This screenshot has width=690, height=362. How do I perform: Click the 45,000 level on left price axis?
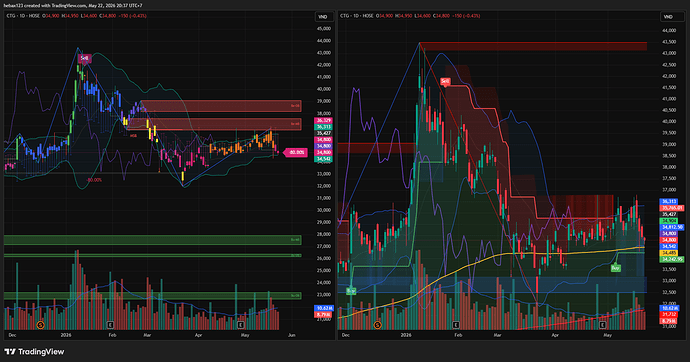coord(323,29)
